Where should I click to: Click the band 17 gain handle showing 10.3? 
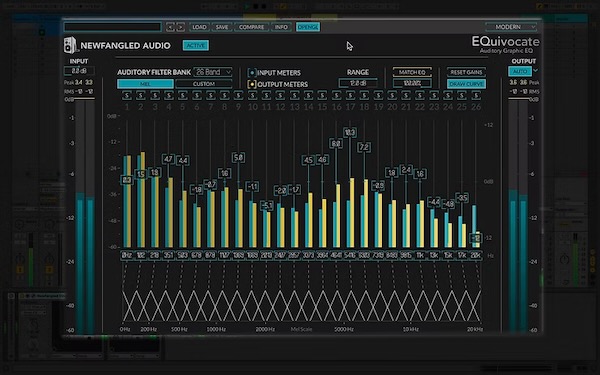point(350,132)
